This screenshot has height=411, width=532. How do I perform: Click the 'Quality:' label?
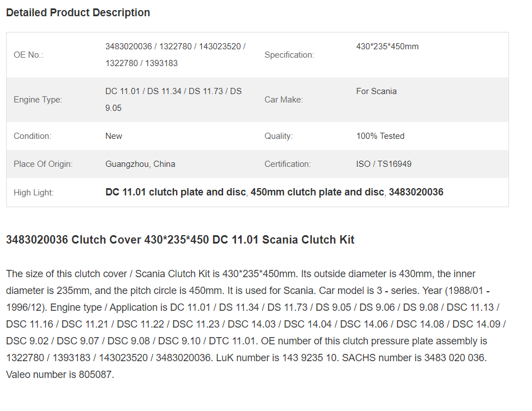click(x=278, y=136)
